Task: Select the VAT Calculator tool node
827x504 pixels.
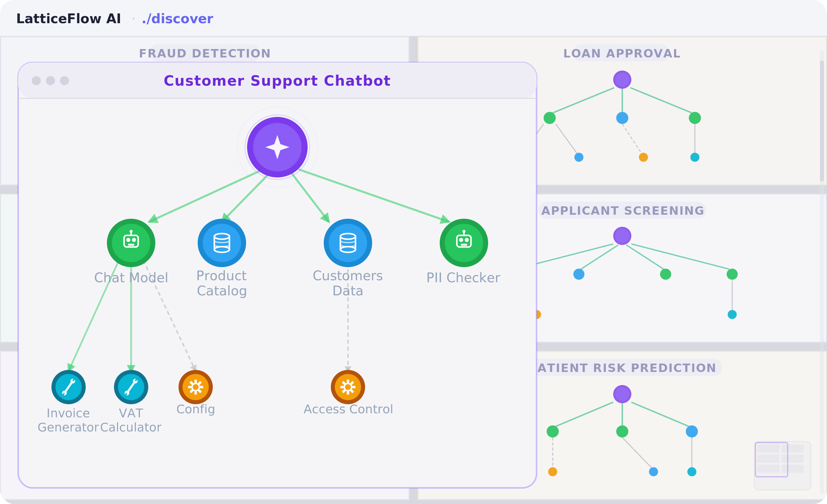Action: click(x=131, y=387)
